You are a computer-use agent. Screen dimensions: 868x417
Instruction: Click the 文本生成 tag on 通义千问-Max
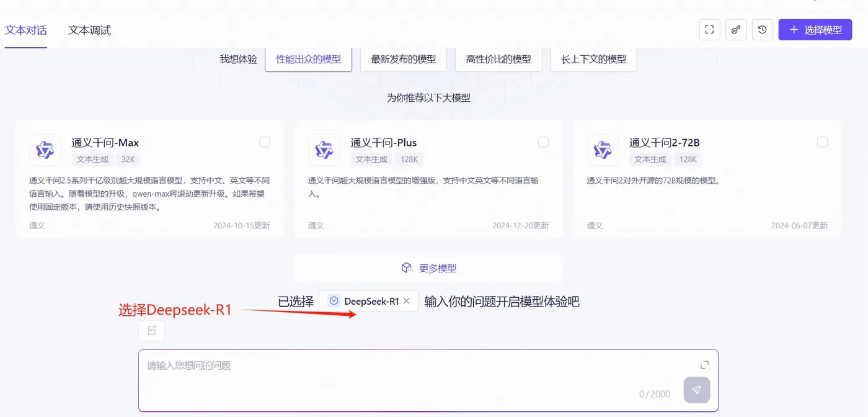click(93, 159)
